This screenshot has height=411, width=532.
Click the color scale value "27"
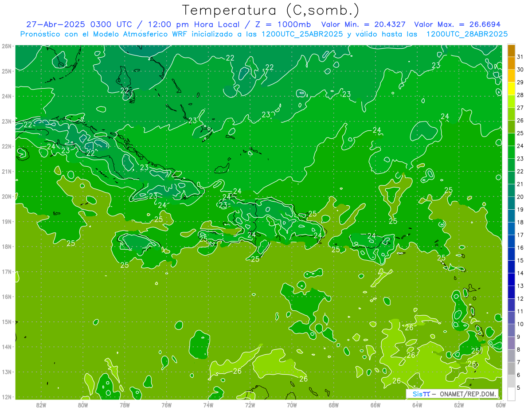(520, 108)
